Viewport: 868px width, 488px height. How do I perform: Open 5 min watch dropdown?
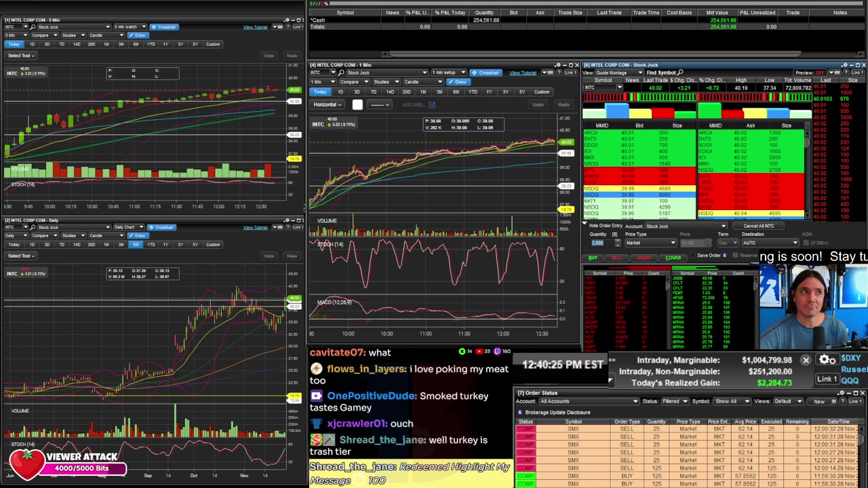pyautogui.click(x=130, y=27)
